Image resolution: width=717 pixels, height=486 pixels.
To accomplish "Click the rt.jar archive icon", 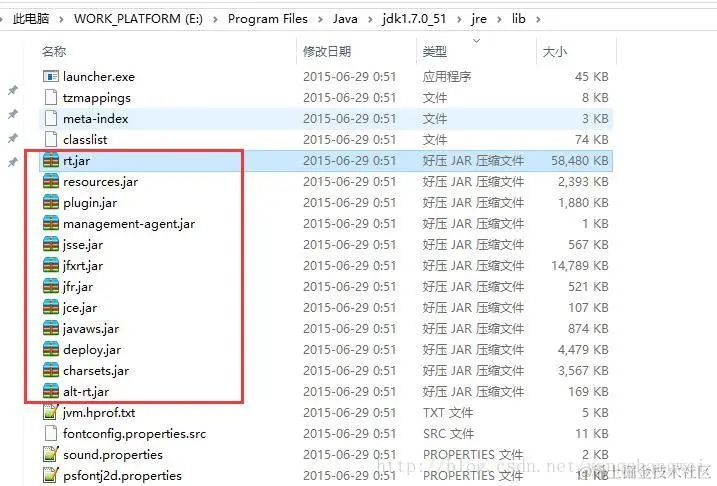I will (51, 160).
